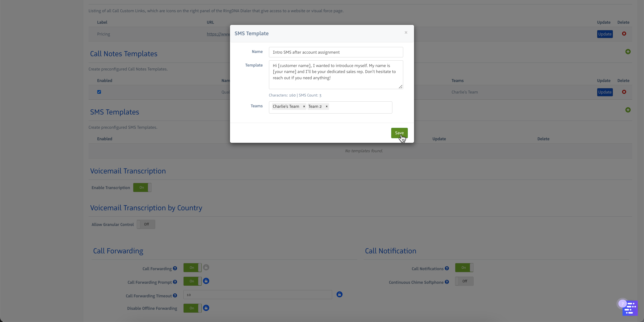Add a new Call Notes Template
The width and height of the screenshot is (644, 322).
(628, 52)
